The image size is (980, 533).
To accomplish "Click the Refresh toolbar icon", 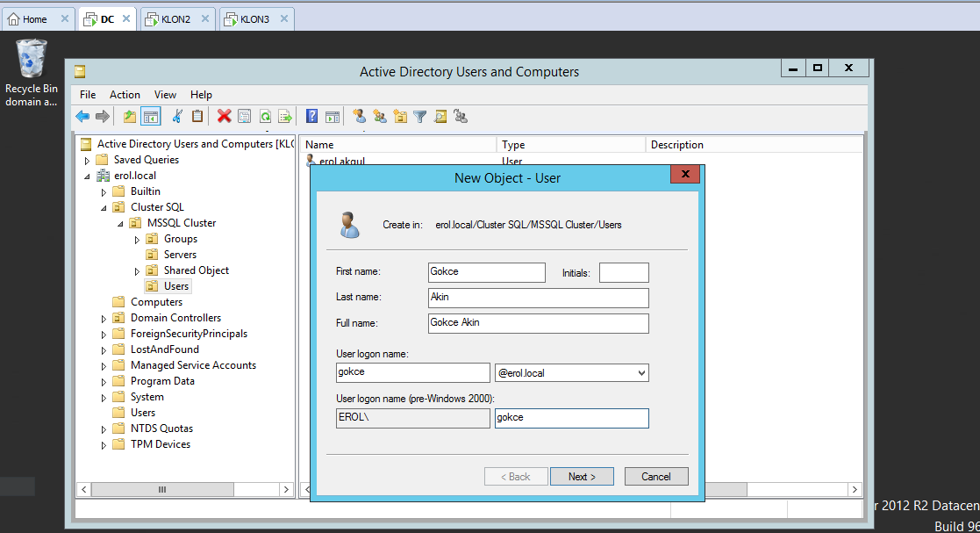I will (265, 116).
